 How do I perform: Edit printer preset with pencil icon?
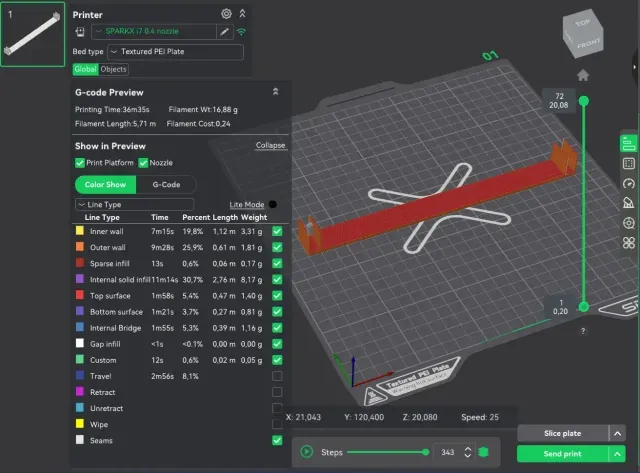[224, 31]
